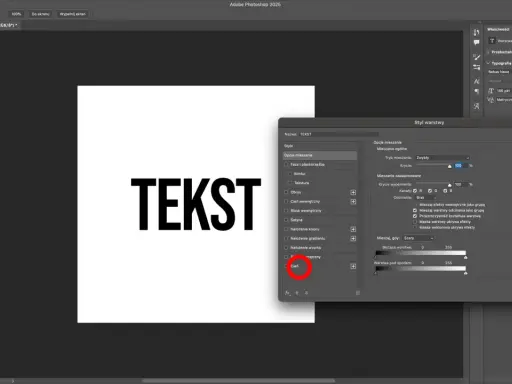Click the Krycie percentage value field
This screenshot has height=384, width=512.
(x=460, y=166)
